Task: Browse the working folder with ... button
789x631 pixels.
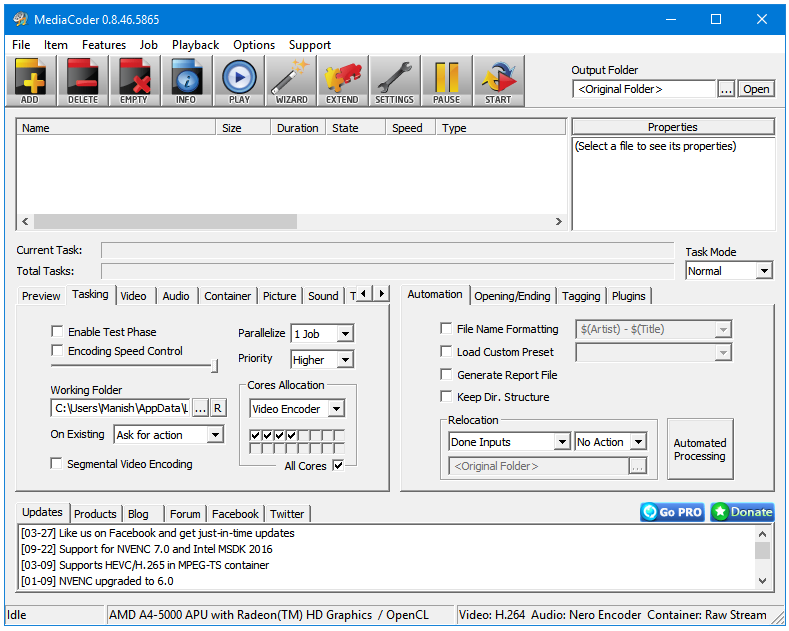Action: pos(200,408)
